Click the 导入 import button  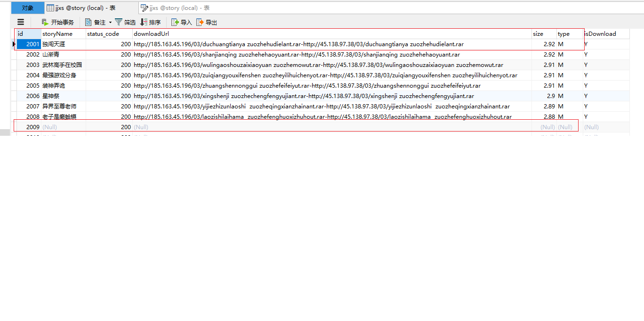pos(182,22)
